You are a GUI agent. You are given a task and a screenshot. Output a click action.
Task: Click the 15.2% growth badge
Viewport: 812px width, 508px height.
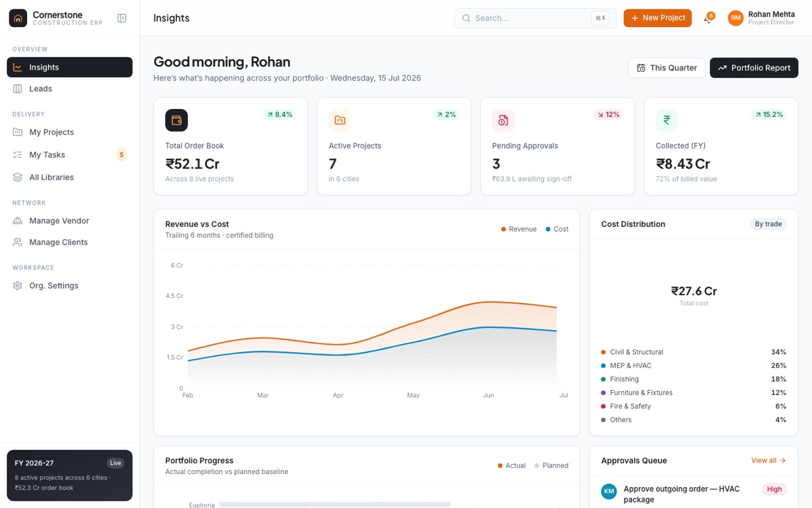pos(769,114)
